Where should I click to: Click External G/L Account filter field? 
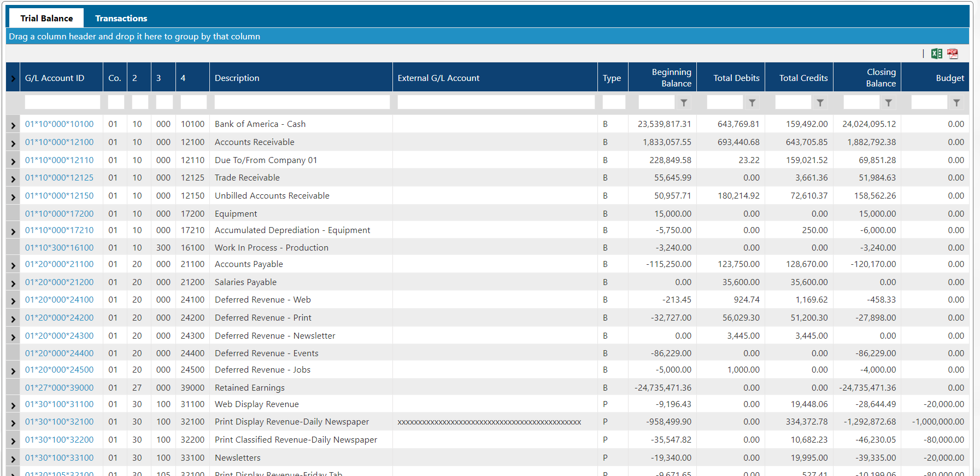click(x=495, y=102)
